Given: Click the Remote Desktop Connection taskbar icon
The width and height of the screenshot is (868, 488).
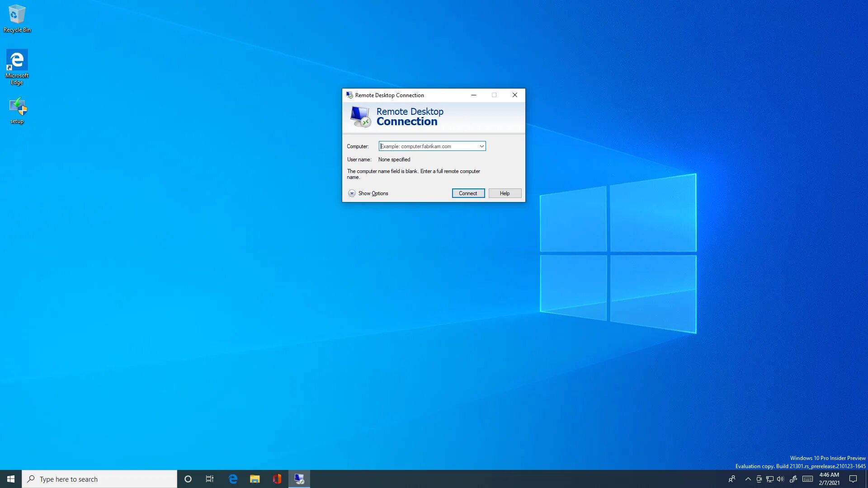Looking at the screenshot, I should pyautogui.click(x=299, y=479).
